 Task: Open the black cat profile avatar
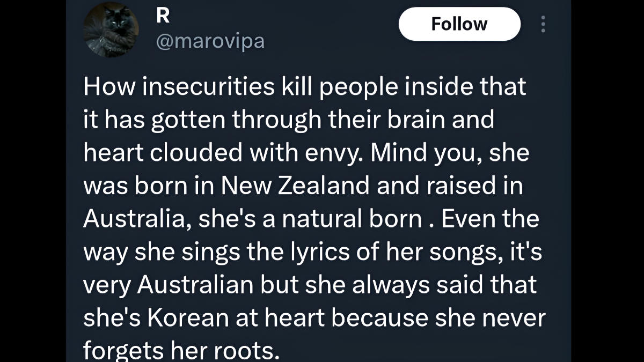coord(112,29)
